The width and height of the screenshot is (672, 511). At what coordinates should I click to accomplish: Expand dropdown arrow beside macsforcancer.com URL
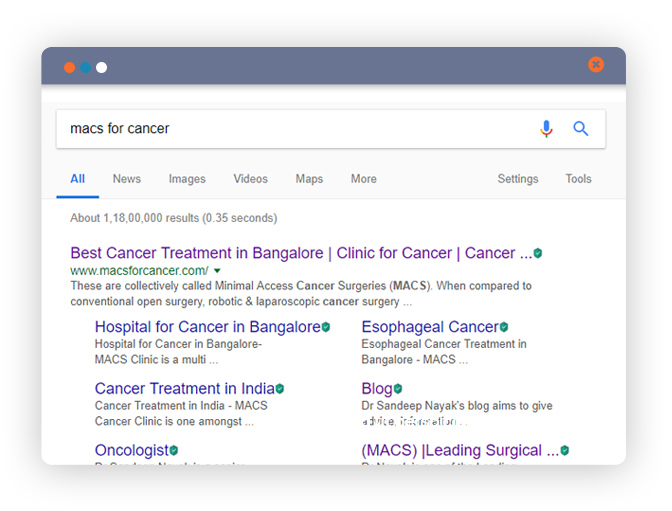[217, 271]
